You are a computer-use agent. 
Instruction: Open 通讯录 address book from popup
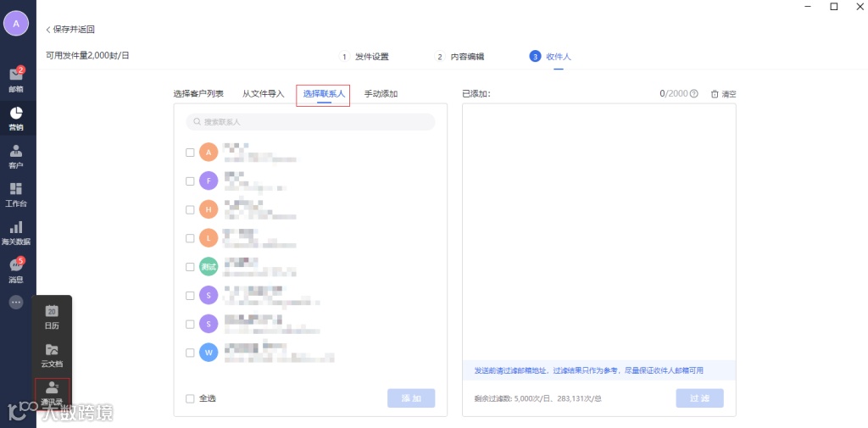click(x=52, y=393)
